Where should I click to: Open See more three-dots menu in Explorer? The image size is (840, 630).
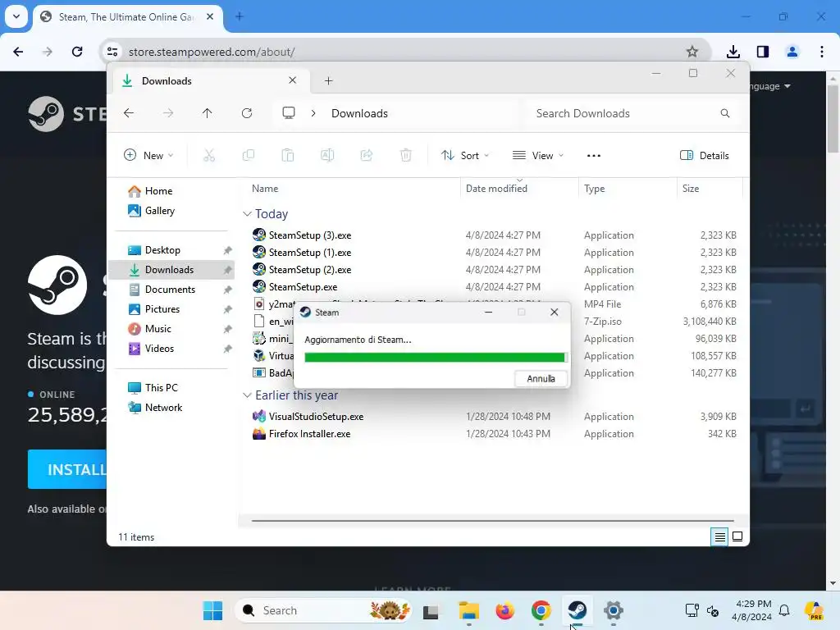(594, 155)
